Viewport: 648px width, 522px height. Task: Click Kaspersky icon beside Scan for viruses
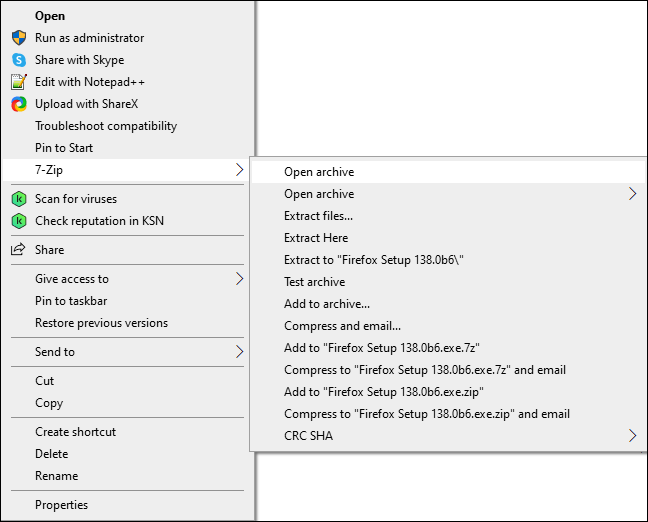coord(18,199)
